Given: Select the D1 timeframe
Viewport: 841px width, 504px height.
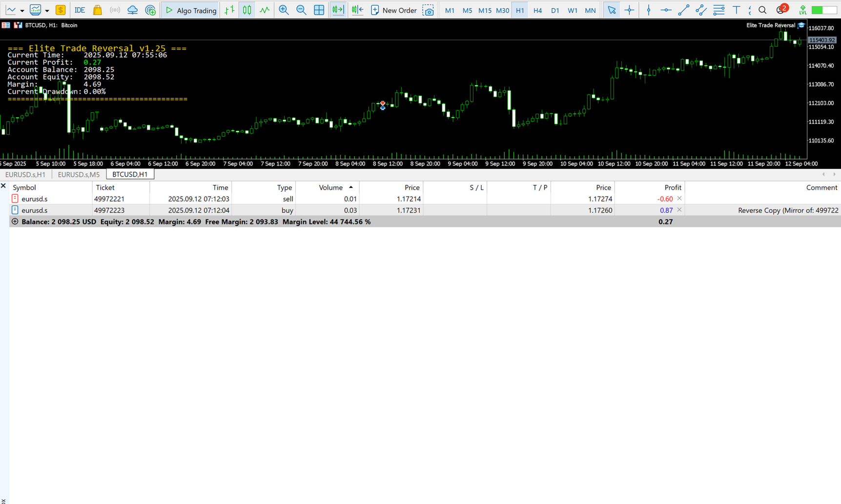Looking at the screenshot, I should [555, 10].
